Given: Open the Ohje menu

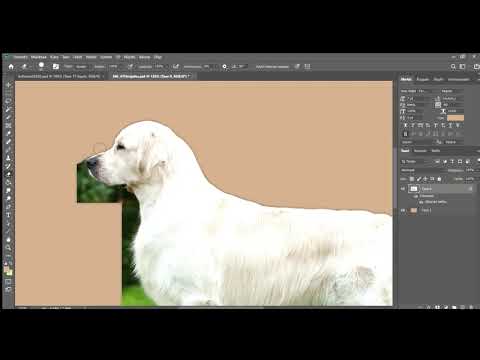Looking at the screenshot, I should (158, 57).
